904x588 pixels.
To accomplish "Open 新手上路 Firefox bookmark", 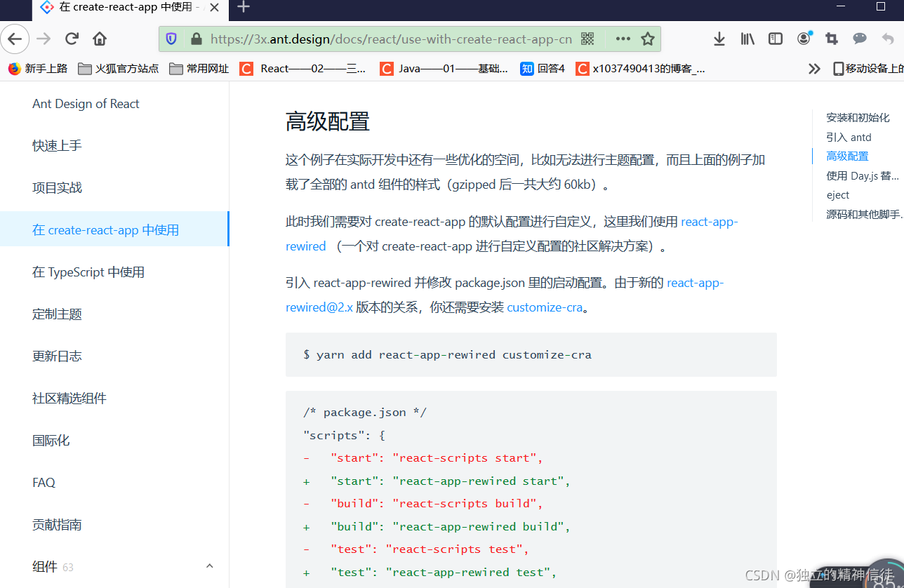I will [x=38, y=68].
